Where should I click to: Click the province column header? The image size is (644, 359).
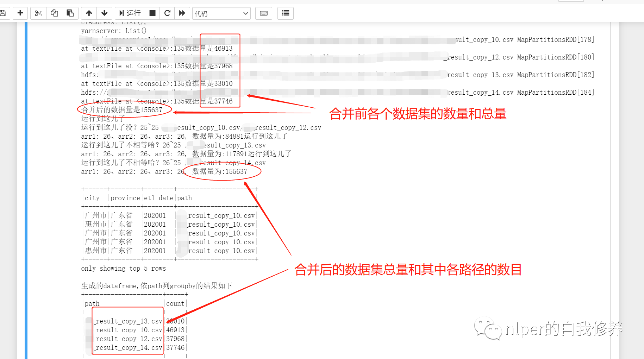click(x=125, y=198)
